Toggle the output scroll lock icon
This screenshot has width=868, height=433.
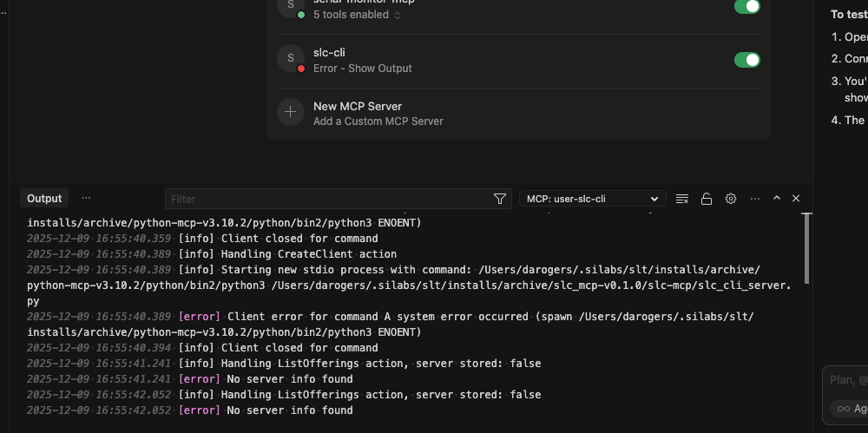(x=707, y=199)
